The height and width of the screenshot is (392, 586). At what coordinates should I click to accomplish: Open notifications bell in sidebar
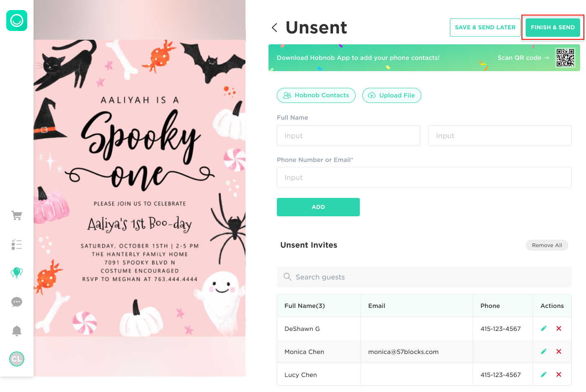coord(17,331)
